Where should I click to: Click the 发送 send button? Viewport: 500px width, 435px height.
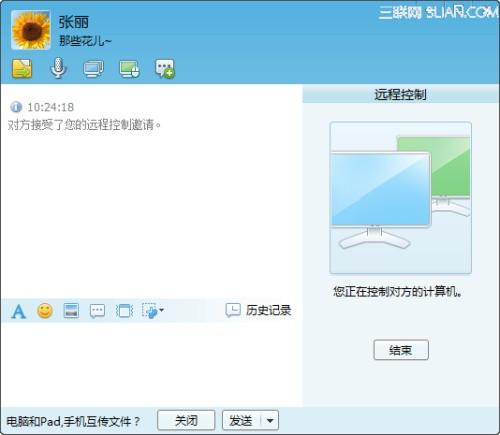pyautogui.click(x=241, y=421)
